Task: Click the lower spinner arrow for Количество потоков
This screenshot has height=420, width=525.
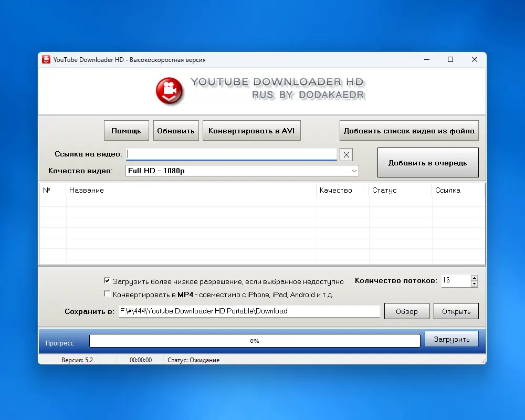Action: point(474,283)
